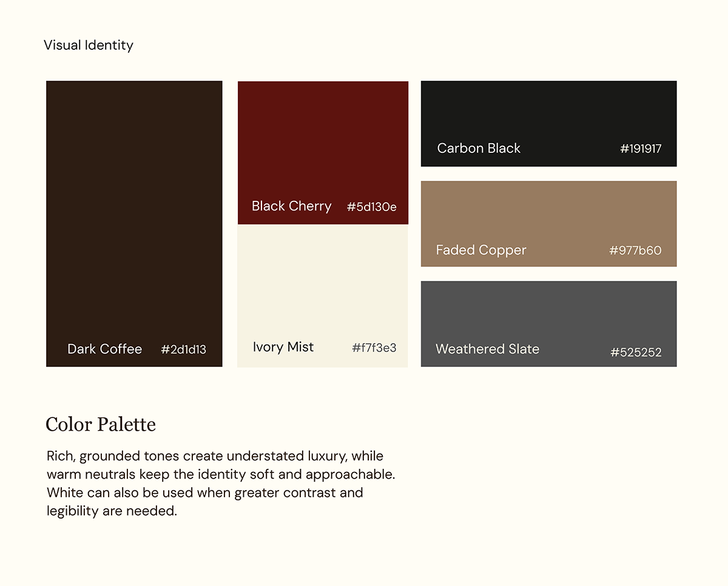Screen dimensions: 728x586
Task: Click the Black Cherry color swatch
Action: click(323, 153)
